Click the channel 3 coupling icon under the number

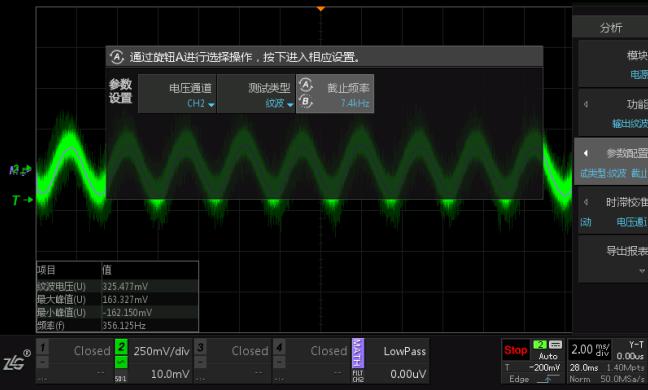pos(200,362)
